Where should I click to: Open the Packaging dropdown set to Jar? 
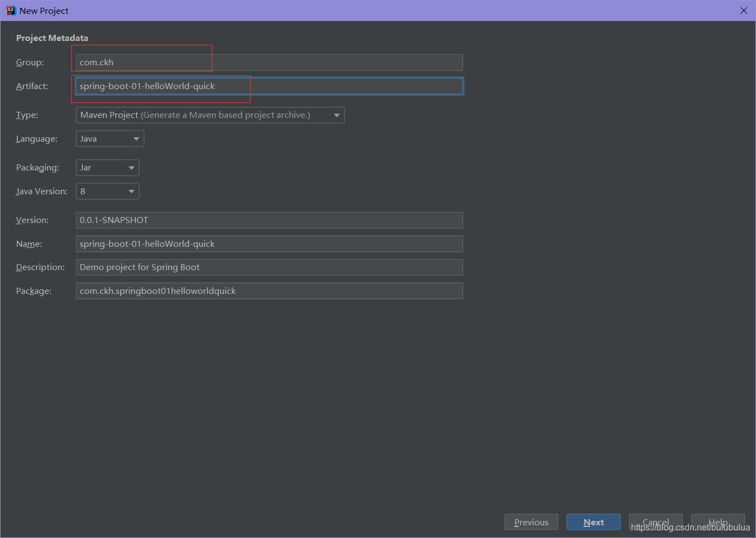click(x=107, y=168)
